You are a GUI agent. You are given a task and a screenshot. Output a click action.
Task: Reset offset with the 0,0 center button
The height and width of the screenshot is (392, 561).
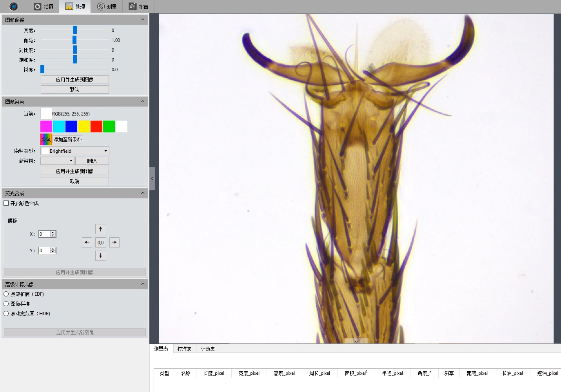[x=100, y=242]
